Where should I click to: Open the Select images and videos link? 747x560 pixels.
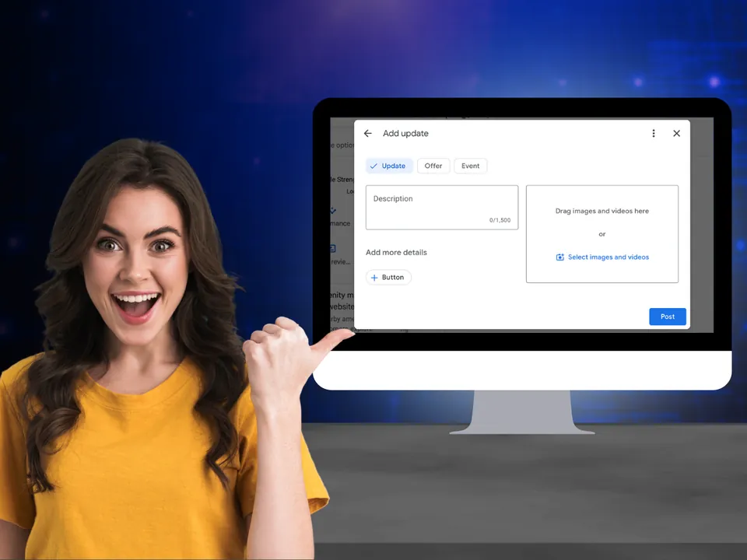coord(608,257)
